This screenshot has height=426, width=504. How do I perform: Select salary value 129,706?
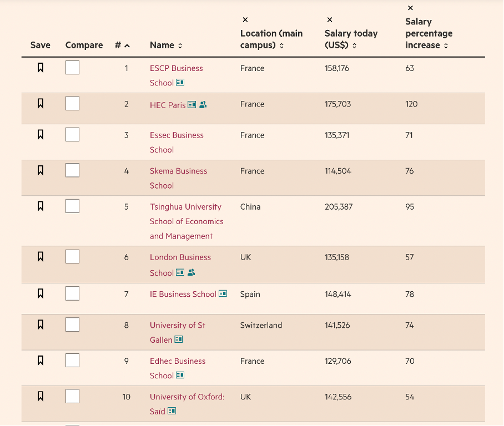(338, 361)
